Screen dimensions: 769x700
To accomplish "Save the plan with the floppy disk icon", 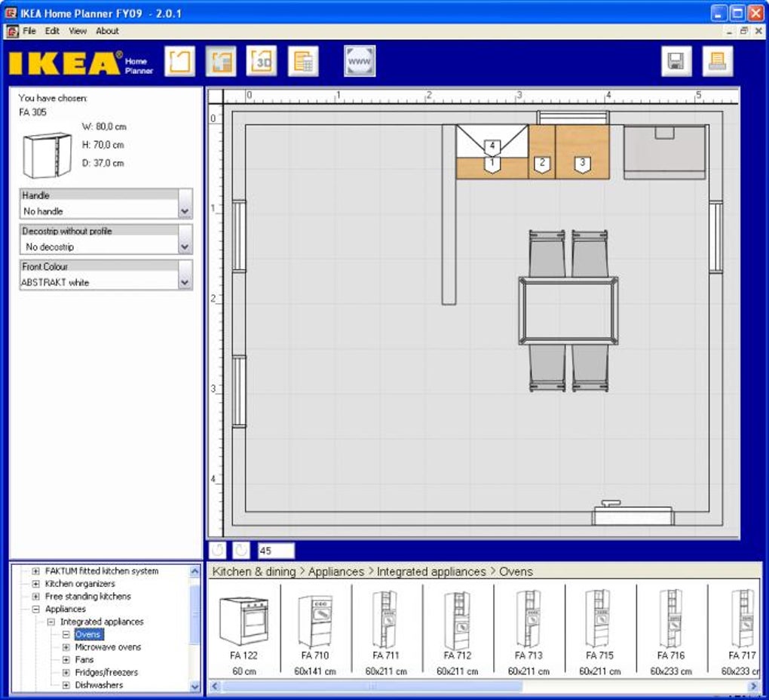I will (676, 61).
